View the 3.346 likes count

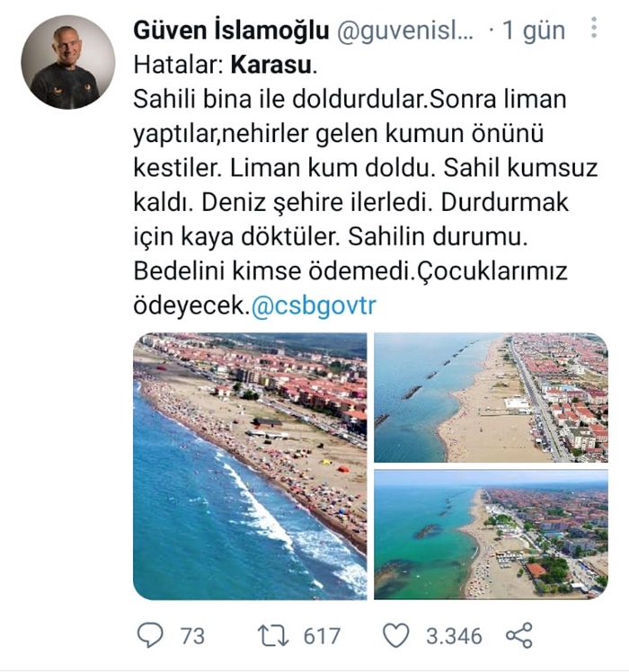point(454,636)
